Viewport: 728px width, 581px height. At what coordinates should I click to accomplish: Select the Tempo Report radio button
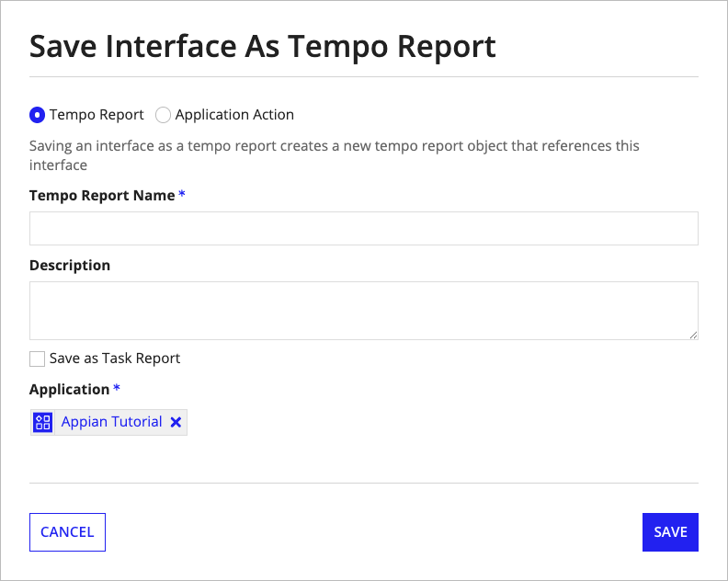37,115
